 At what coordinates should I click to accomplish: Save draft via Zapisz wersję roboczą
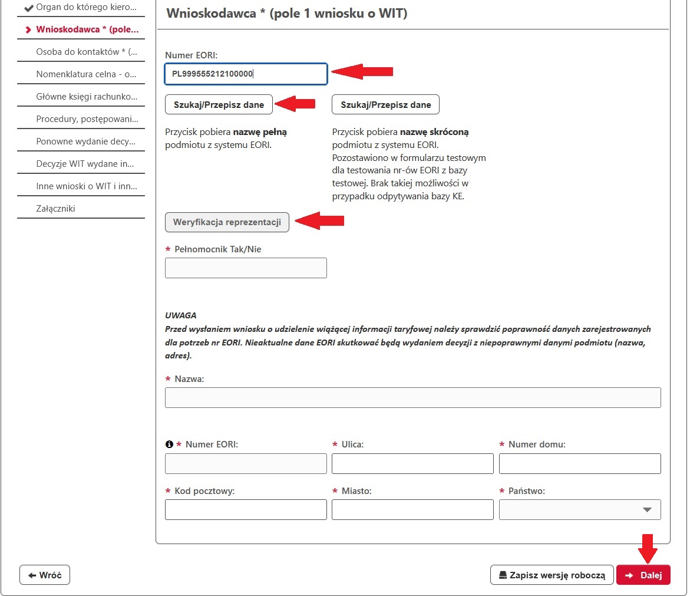tap(552, 575)
